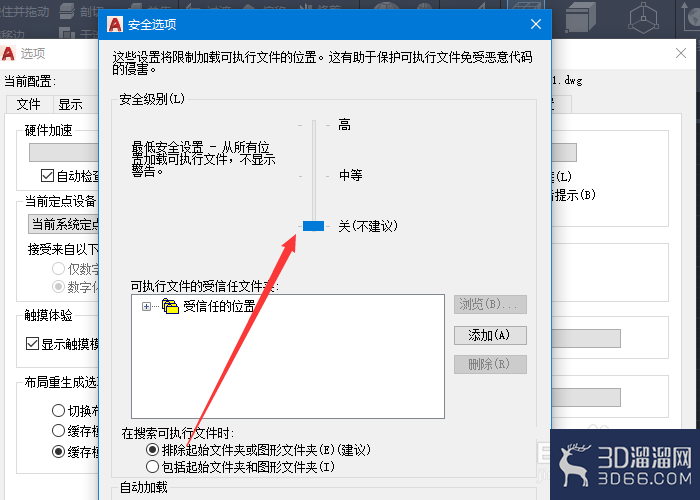Select the 仅数字 radio button in 选项 window
The width and height of the screenshot is (700, 500).
tap(58, 269)
